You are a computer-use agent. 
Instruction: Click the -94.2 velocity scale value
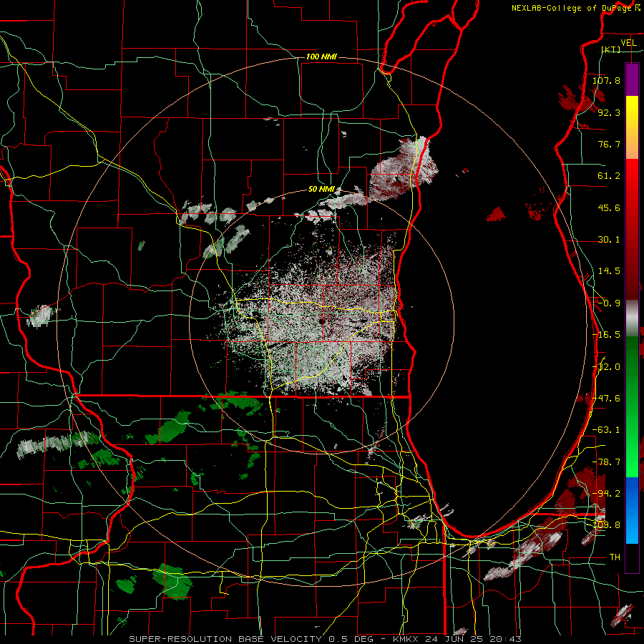(606, 494)
